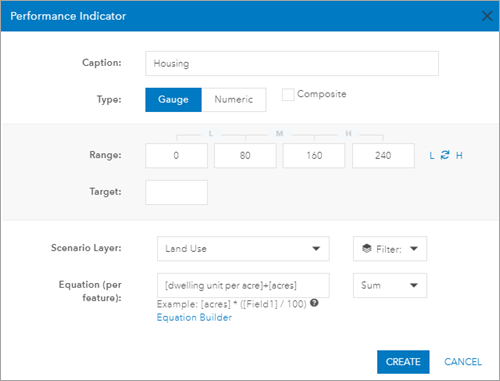
Task: Enable the Composite checkbox
Action: coord(288,94)
